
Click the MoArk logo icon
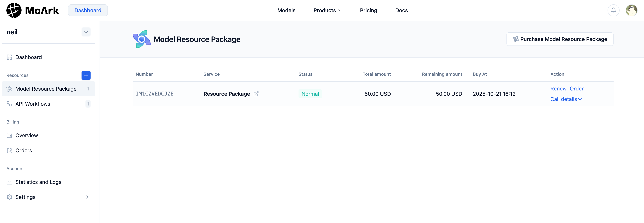(x=14, y=10)
